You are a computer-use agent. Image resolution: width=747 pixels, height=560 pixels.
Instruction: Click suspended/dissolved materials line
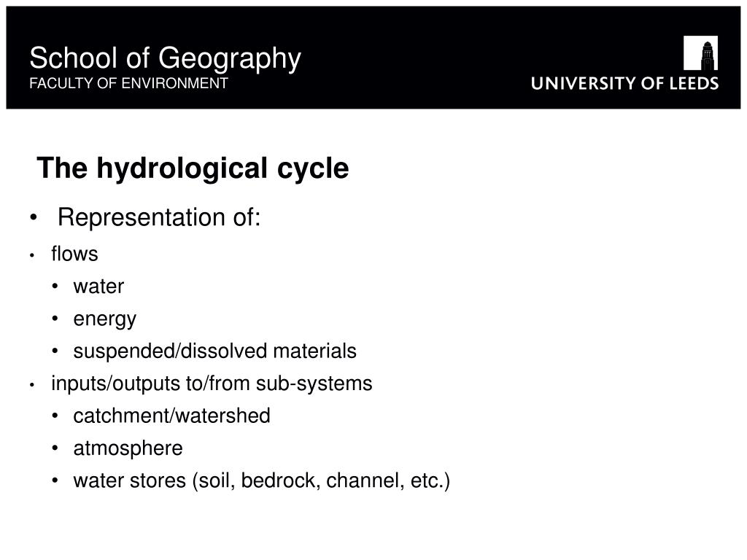pos(215,351)
